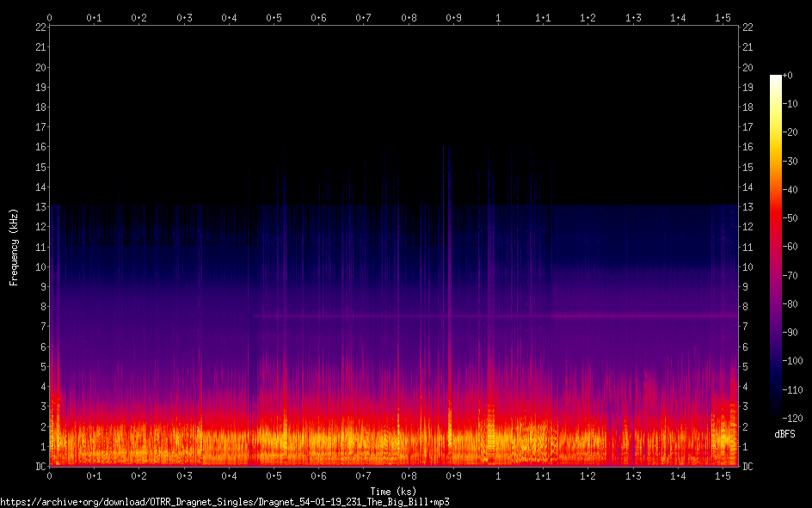Click the 13 kHz tick on right axis

[x=747, y=207]
